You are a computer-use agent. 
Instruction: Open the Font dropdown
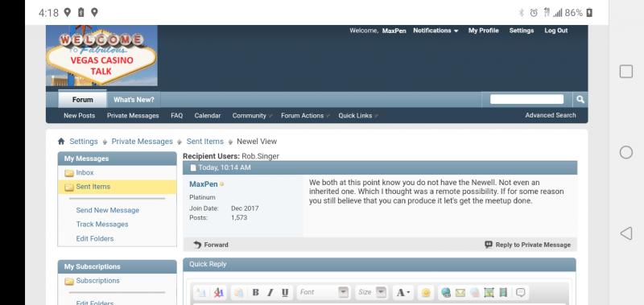click(324, 292)
